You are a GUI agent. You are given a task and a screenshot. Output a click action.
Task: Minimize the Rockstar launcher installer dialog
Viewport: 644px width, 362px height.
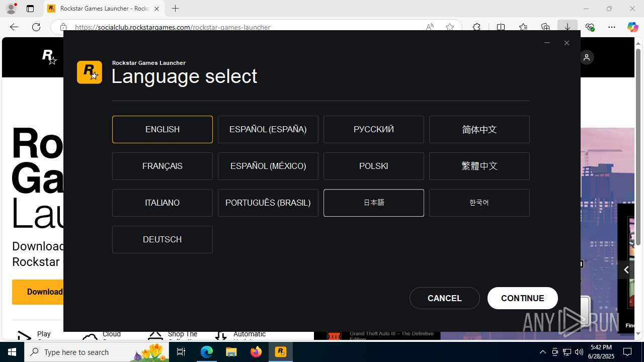pos(547,43)
